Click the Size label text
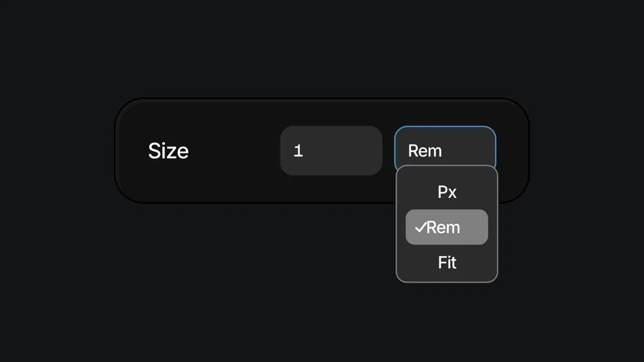Image resolution: width=644 pixels, height=362 pixels. coord(168,151)
